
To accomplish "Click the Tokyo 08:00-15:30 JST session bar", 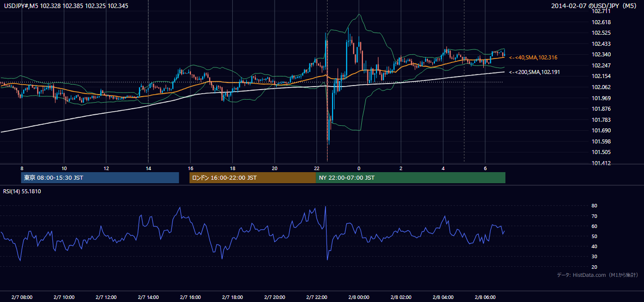I will 100,178.
